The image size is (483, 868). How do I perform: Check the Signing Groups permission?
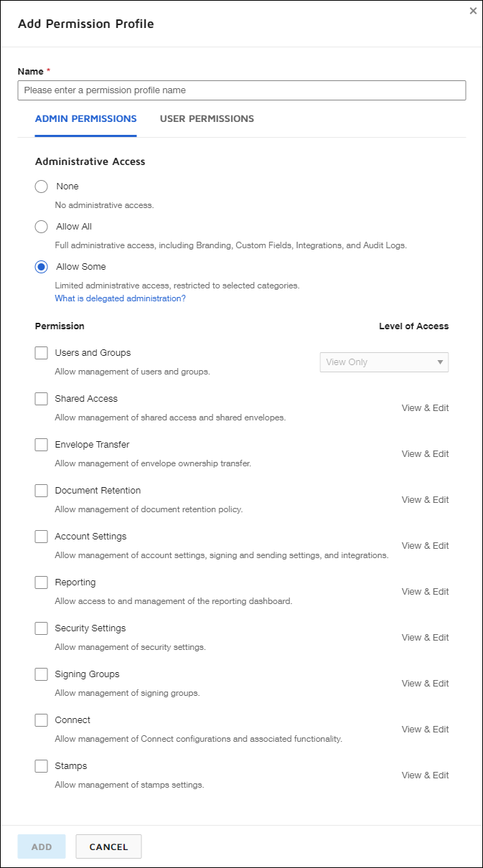tap(41, 674)
